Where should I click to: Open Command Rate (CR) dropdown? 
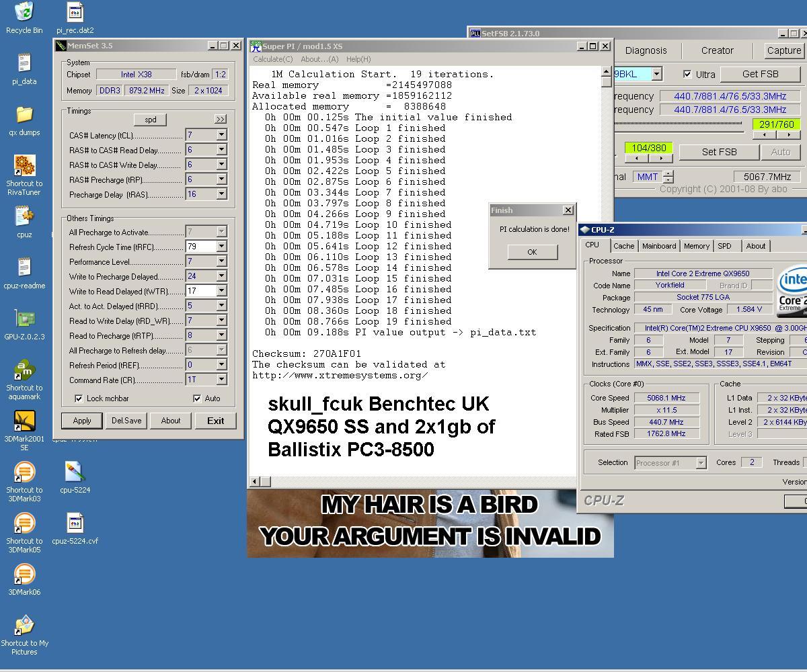[x=221, y=380]
